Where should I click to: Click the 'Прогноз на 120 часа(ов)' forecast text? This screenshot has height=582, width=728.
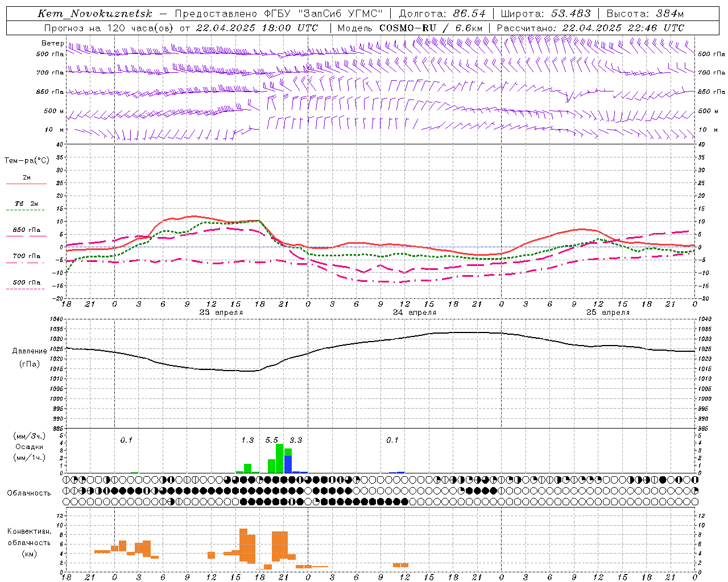[109, 28]
